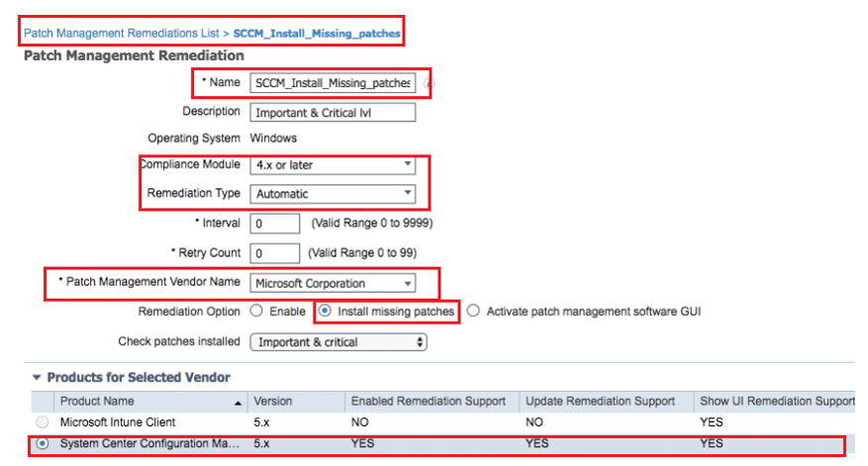
Task: Select Microsoft Intune Client radio button
Action: tap(43, 422)
